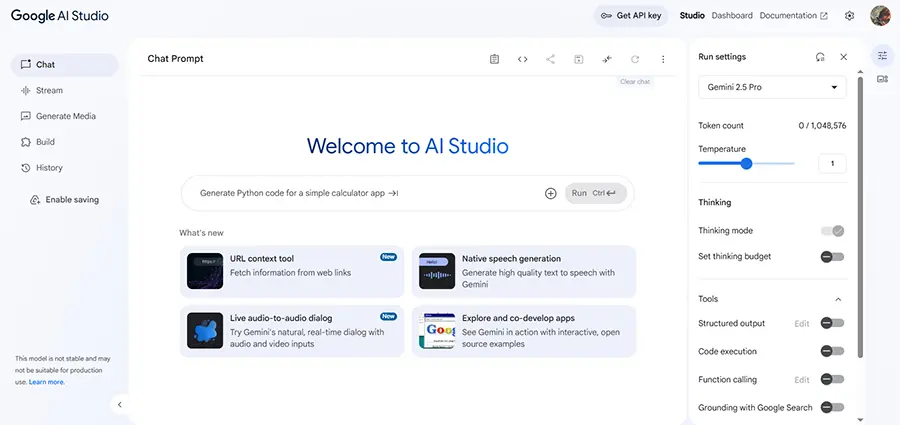Click the Enable saving button
This screenshot has width=900, height=425.
pos(65,200)
